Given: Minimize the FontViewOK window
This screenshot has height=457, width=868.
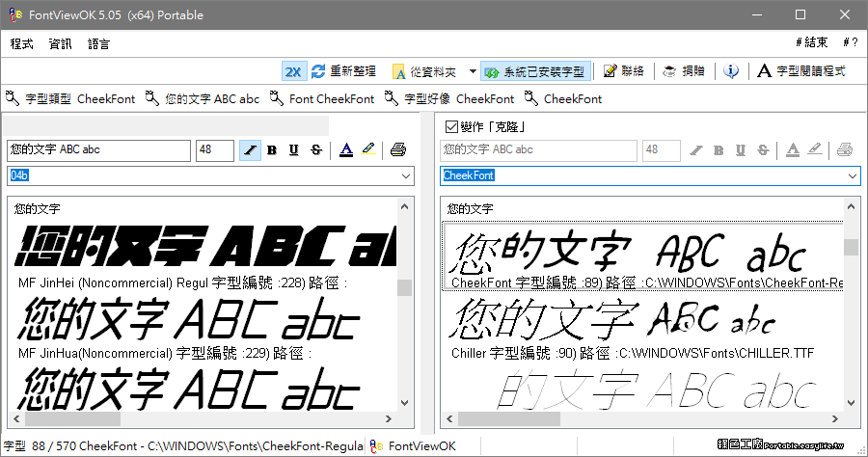Looking at the screenshot, I should pyautogui.click(x=757, y=14).
